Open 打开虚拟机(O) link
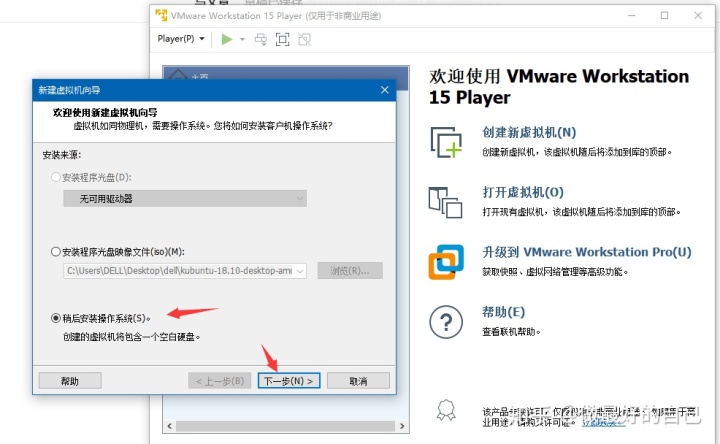720x444 pixels. click(x=523, y=192)
